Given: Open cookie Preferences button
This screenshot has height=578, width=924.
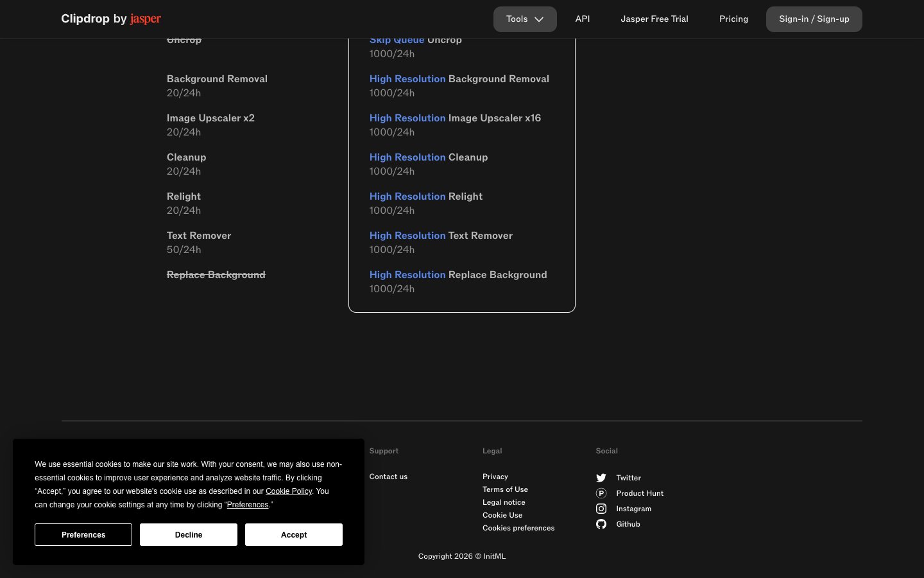Looking at the screenshot, I should [x=83, y=534].
